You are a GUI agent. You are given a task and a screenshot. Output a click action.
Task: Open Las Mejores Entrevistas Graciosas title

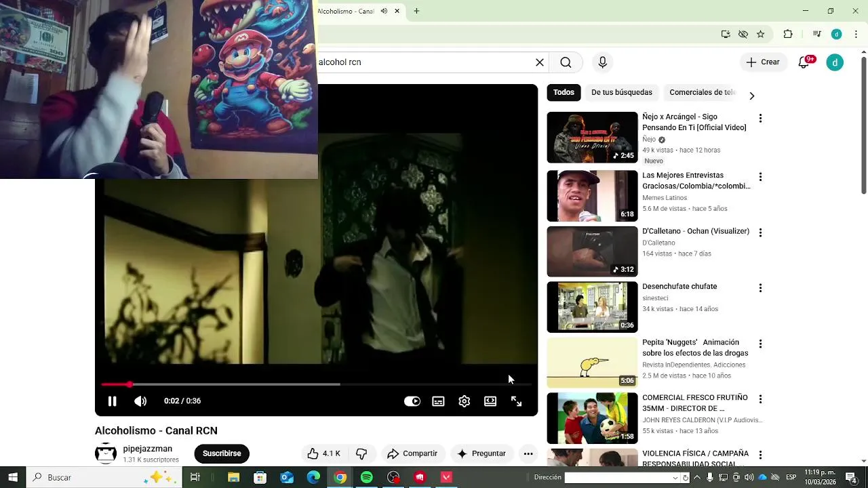pos(696,180)
